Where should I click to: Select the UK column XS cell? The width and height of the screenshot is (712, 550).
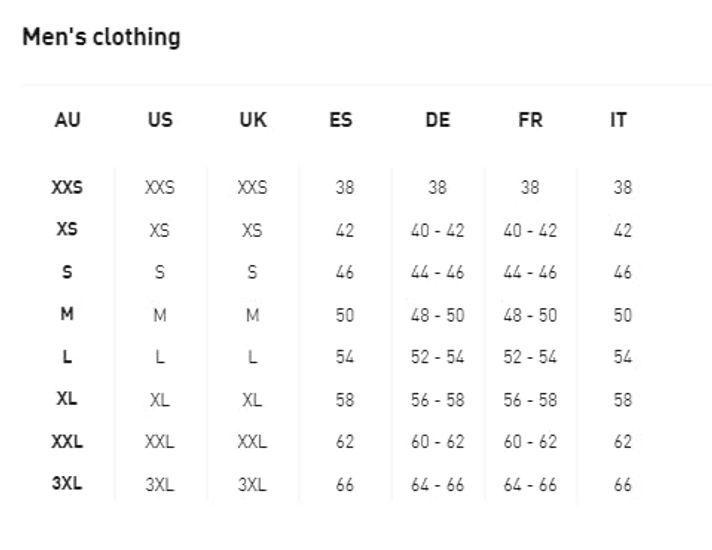coord(252,230)
